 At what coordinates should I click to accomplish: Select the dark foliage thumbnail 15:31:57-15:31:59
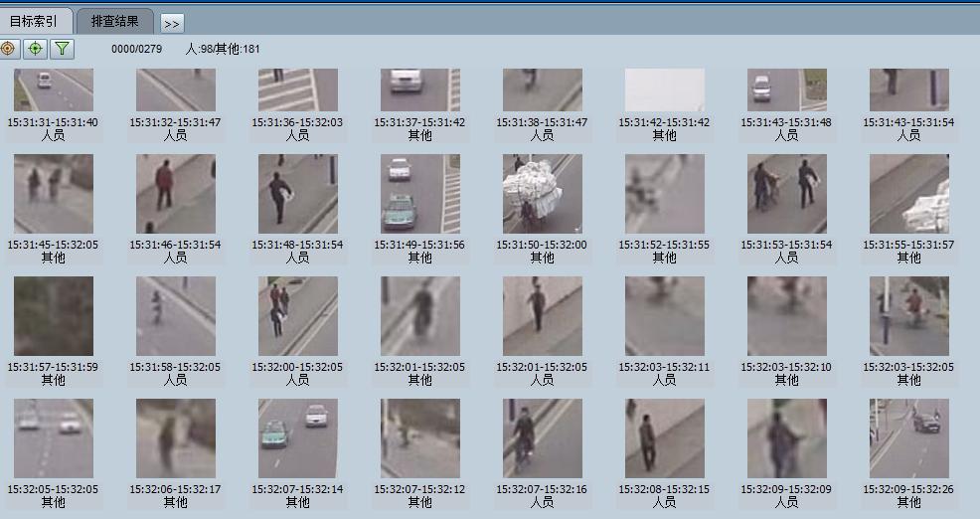tap(54, 316)
